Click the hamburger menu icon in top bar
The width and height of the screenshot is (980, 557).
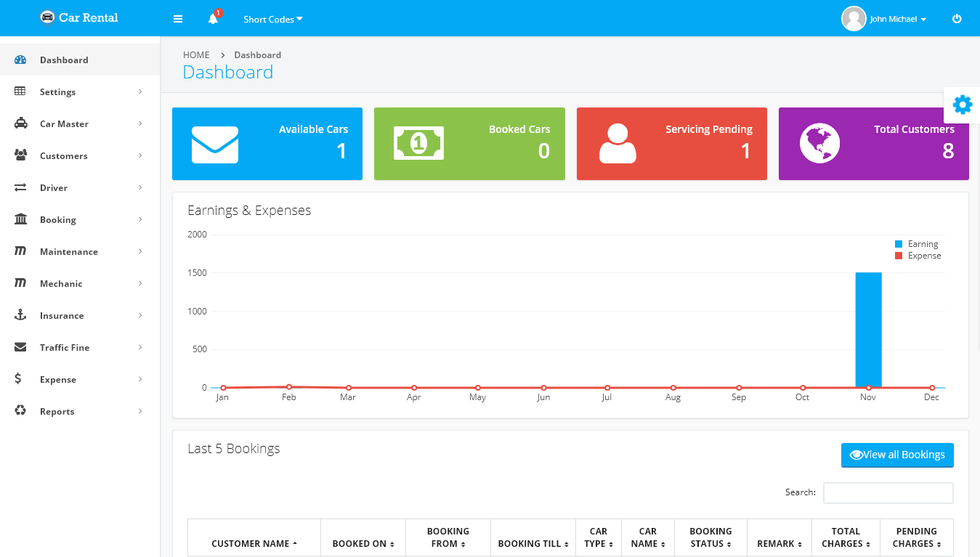[178, 19]
